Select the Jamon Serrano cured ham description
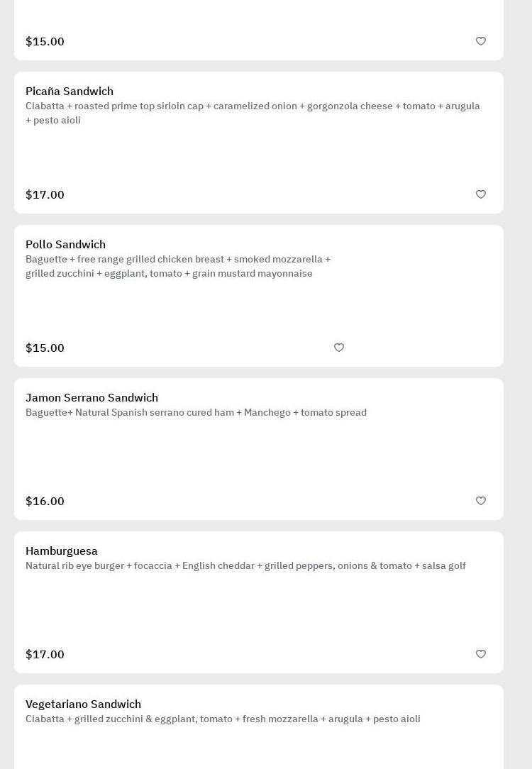532x769 pixels. pos(196,413)
